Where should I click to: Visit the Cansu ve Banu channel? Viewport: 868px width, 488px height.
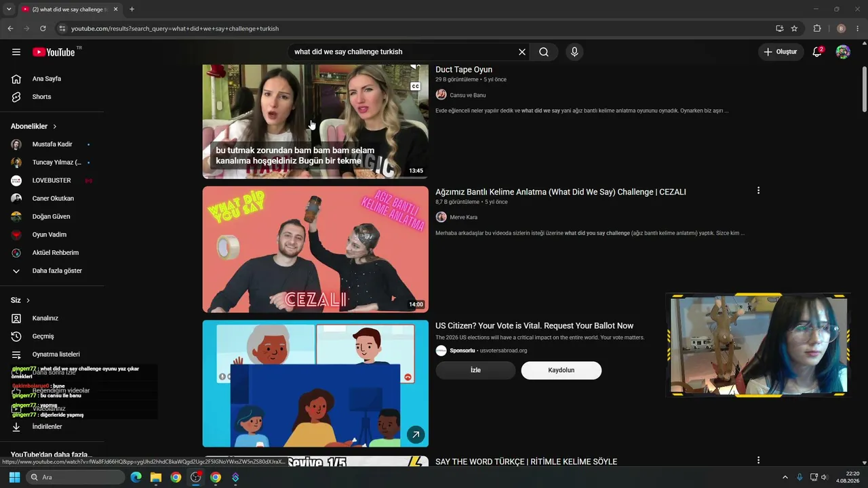[468, 96]
